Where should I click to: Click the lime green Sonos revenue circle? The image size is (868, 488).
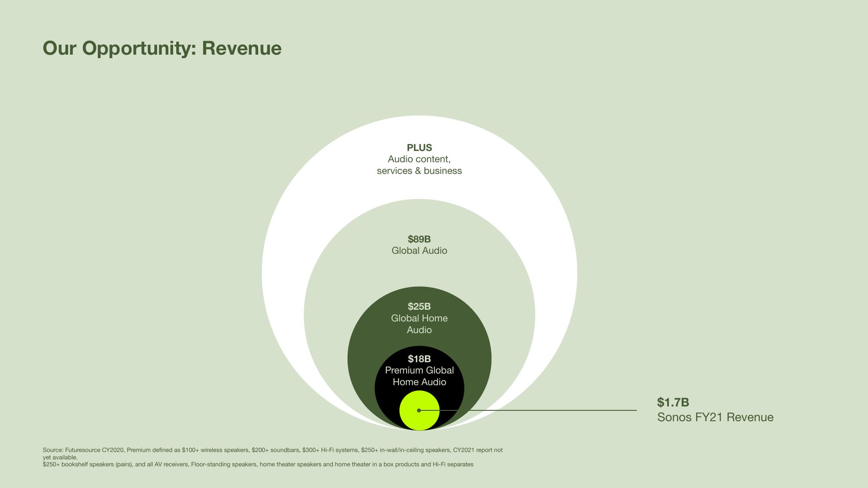(419, 410)
